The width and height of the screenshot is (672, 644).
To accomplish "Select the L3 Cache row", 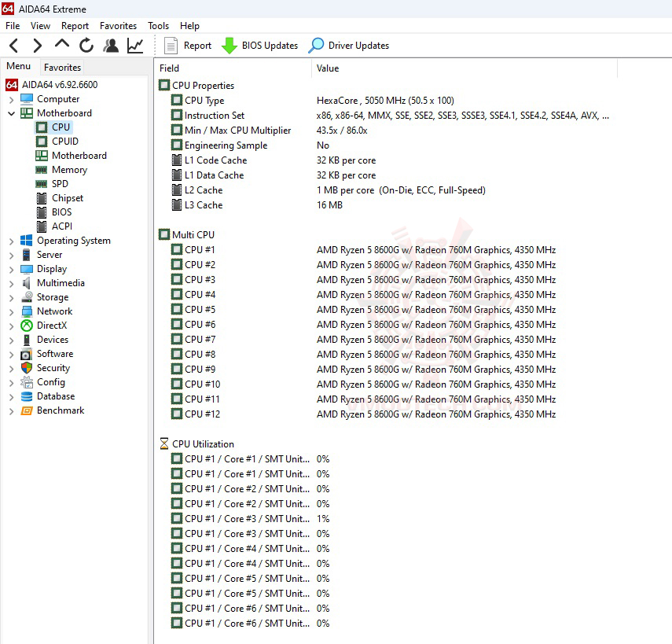I will [x=386, y=205].
